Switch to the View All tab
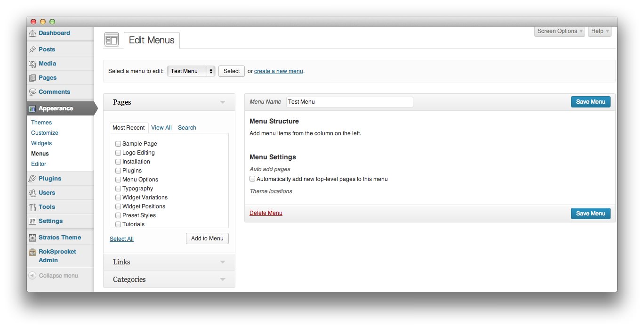Viewport: 644px width, 329px height. pyautogui.click(x=161, y=128)
